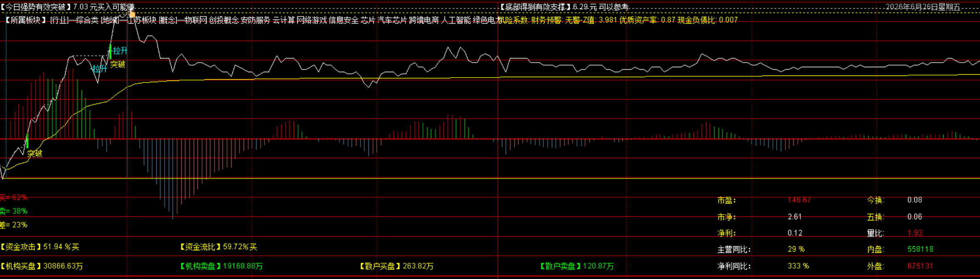Click the 外盘 value 675131
The height and width of the screenshot is (279, 980).
pos(920,266)
